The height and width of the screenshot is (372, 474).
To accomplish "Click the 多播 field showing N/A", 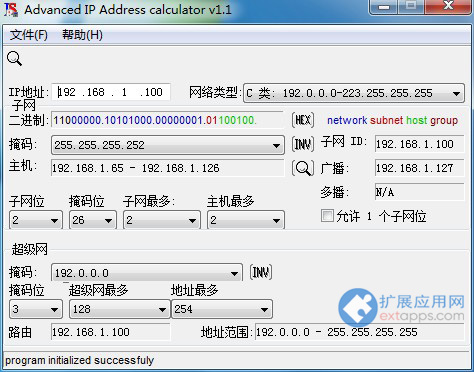I will (x=419, y=192).
